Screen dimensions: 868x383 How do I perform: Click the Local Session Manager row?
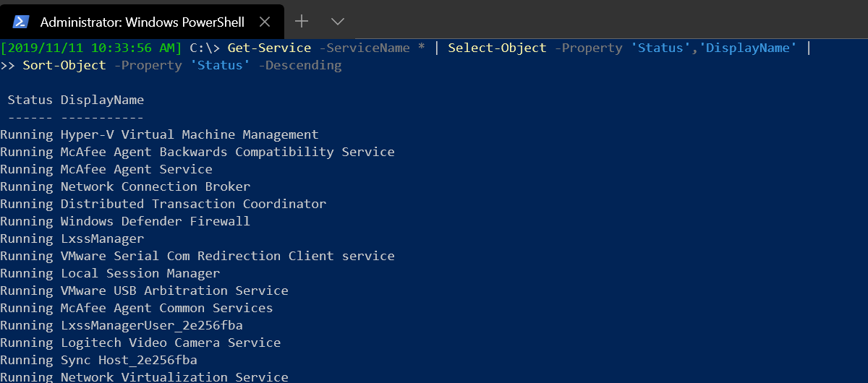pyautogui.click(x=110, y=273)
